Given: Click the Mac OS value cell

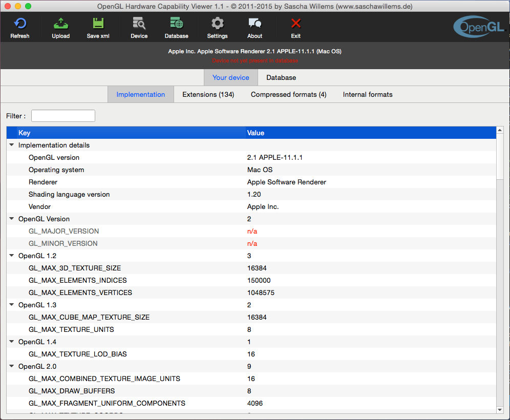Looking at the screenshot, I should click(x=260, y=170).
